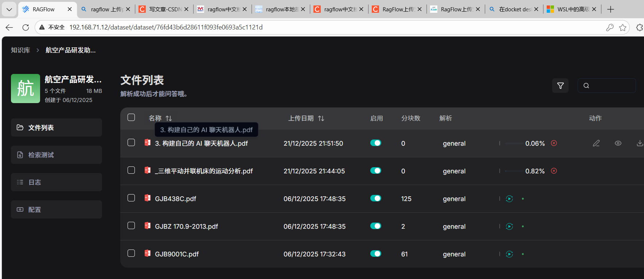Image resolution: width=644 pixels, height=279 pixels.
Task: Click the 0.82% parsing progress bar
Action: pos(514,171)
